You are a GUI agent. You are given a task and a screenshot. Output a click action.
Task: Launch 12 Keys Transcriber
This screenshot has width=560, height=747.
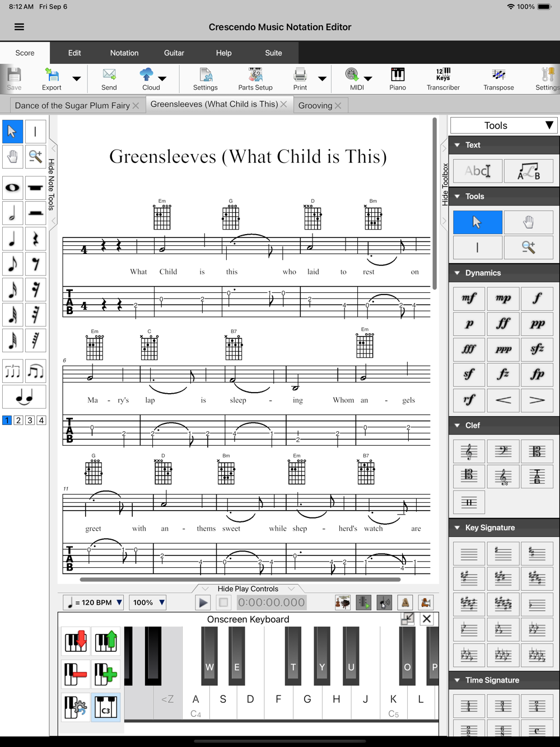443,79
